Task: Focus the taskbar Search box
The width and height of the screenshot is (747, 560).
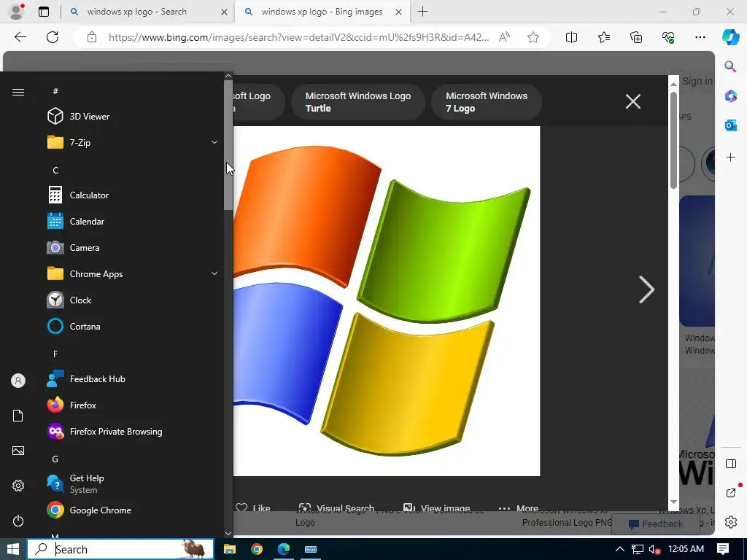Action: click(x=120, y=549)
